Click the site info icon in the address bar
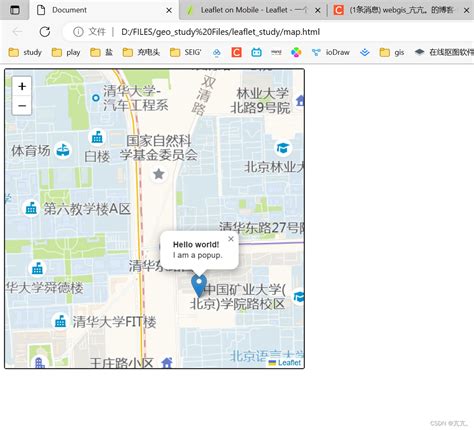Screen dimensions: 474x430 click(x=78, y=32)
